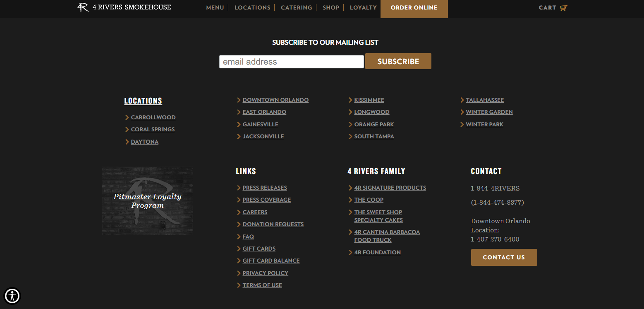Open the shopping cart icon

(563, 8)
